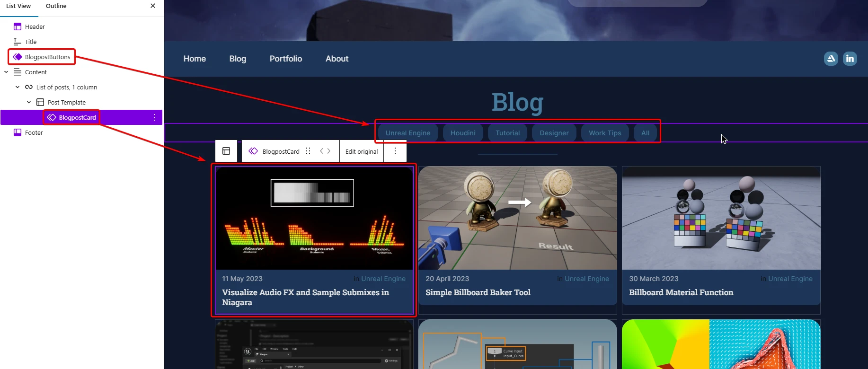
Task: Click the Header block icon
Action: 18,26
